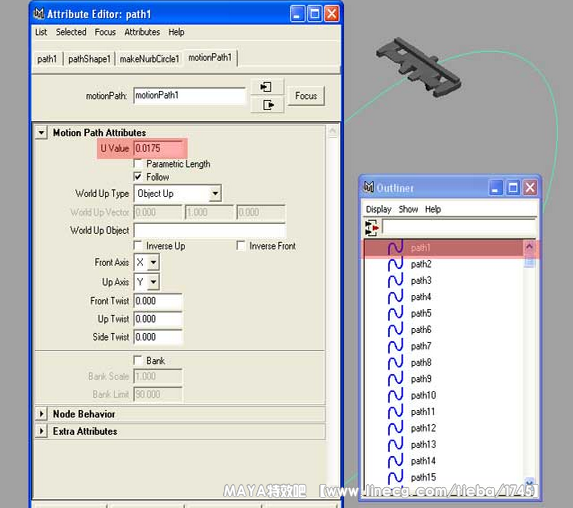The width and height of the screenshot is (573, 508).
Task: Open the Outliner Display menu
Action: [379, 209]
